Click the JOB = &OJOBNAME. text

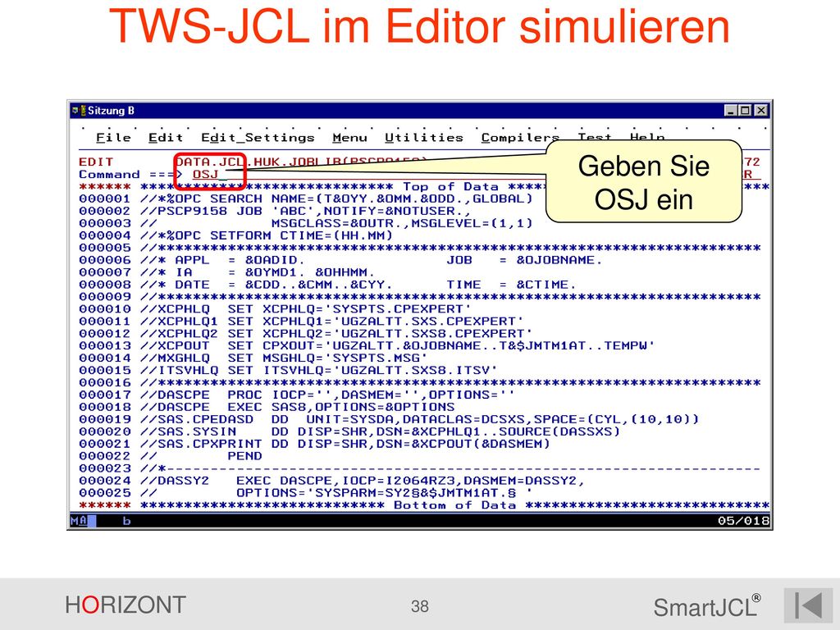[524, 260]
